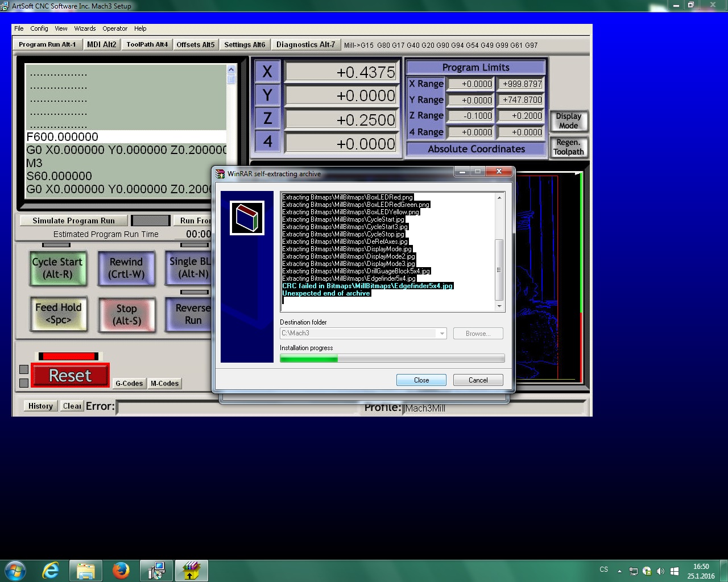This screenshot has width=728, height=582.
Task: Click the volume icon in system tray
Action: click(x=660, y=571)
